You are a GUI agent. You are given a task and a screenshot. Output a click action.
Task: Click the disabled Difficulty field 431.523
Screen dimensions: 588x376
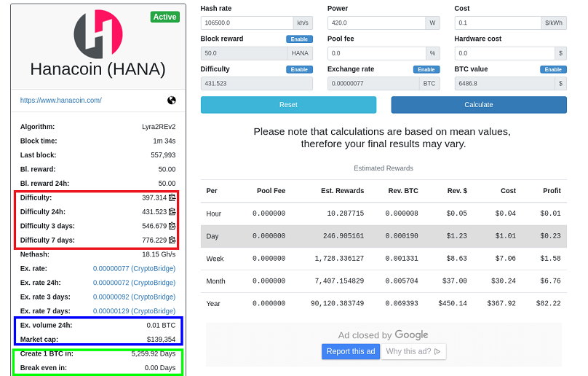[256, 83]
